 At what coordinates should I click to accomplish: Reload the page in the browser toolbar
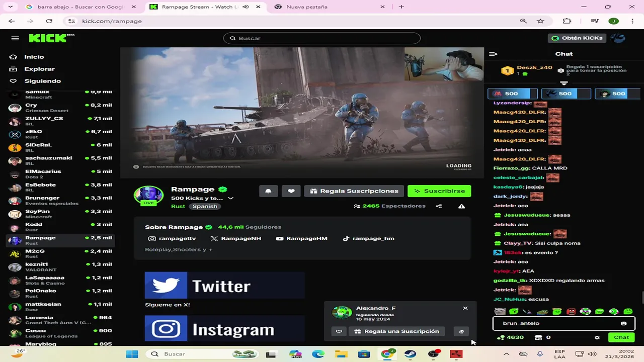[49, 21]
